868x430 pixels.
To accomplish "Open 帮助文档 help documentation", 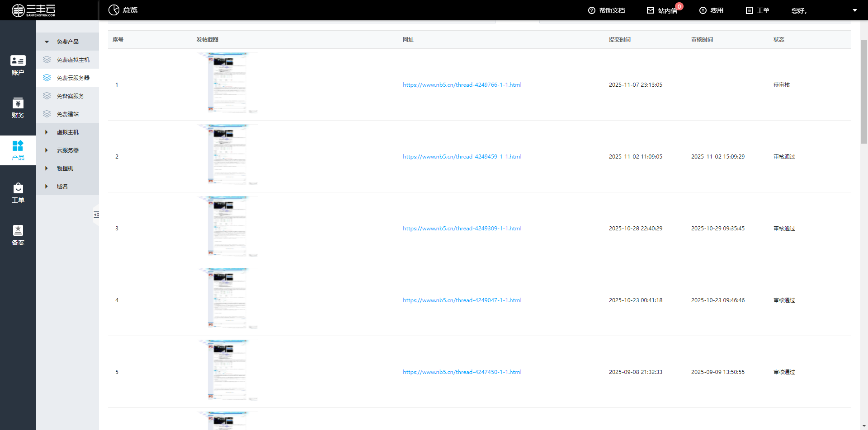I will pyautogui.click(x=606, y=10).
